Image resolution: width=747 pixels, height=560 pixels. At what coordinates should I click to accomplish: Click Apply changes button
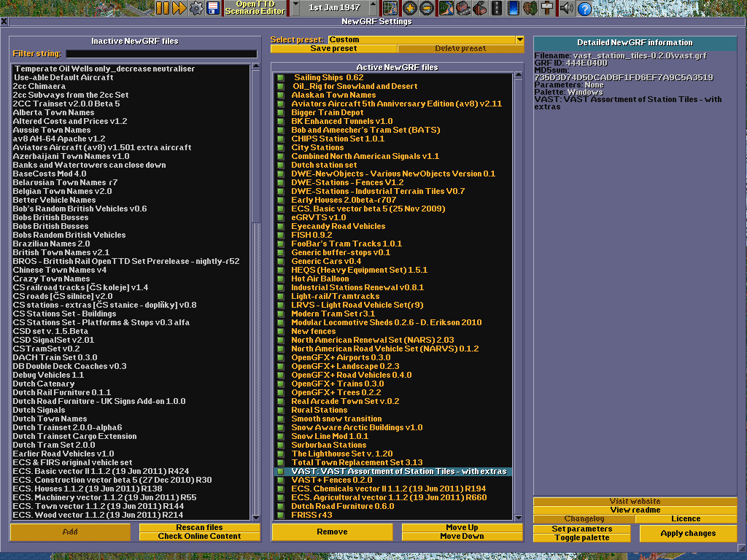688,533
